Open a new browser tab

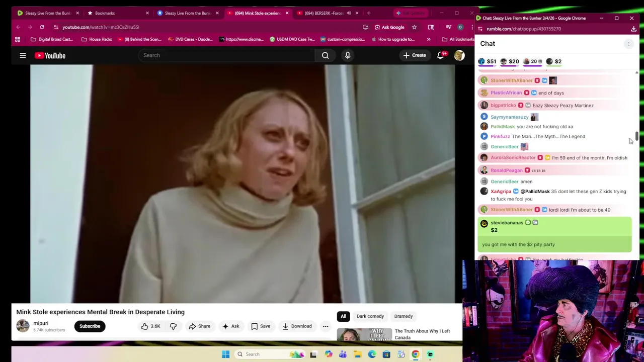pos(369,13)
